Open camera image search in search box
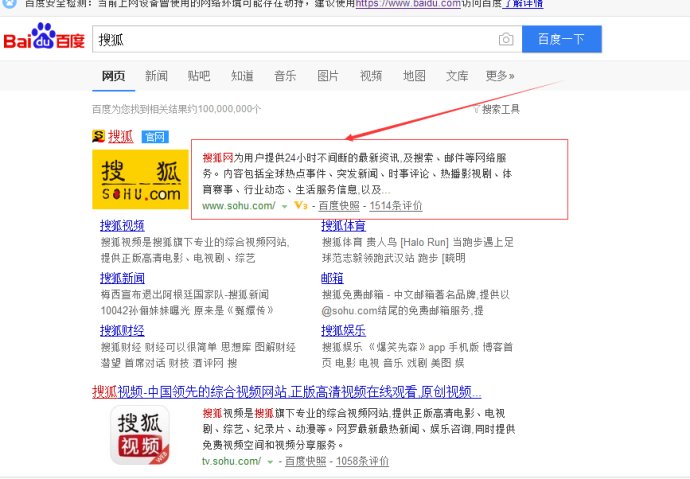Image resolution: width=690 pixels, height=479 pixels. click(506, 40)
